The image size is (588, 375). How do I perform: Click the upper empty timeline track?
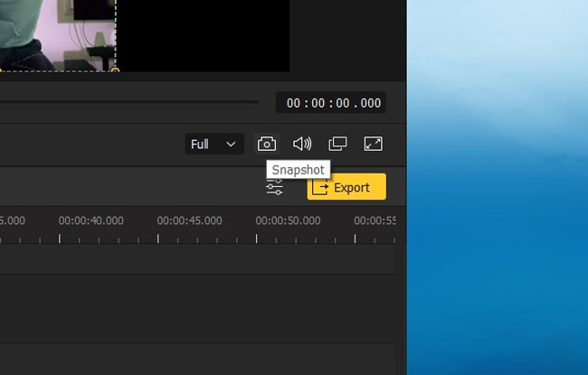[197, 259]
